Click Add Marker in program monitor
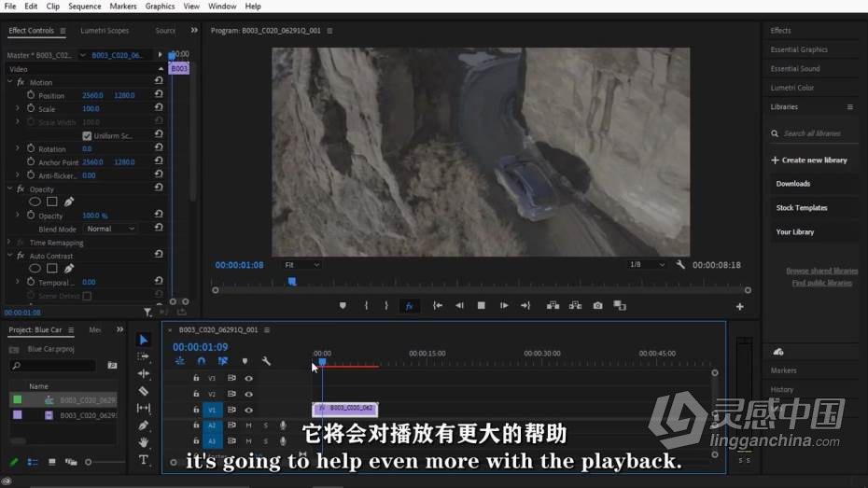 coord(343,305)
